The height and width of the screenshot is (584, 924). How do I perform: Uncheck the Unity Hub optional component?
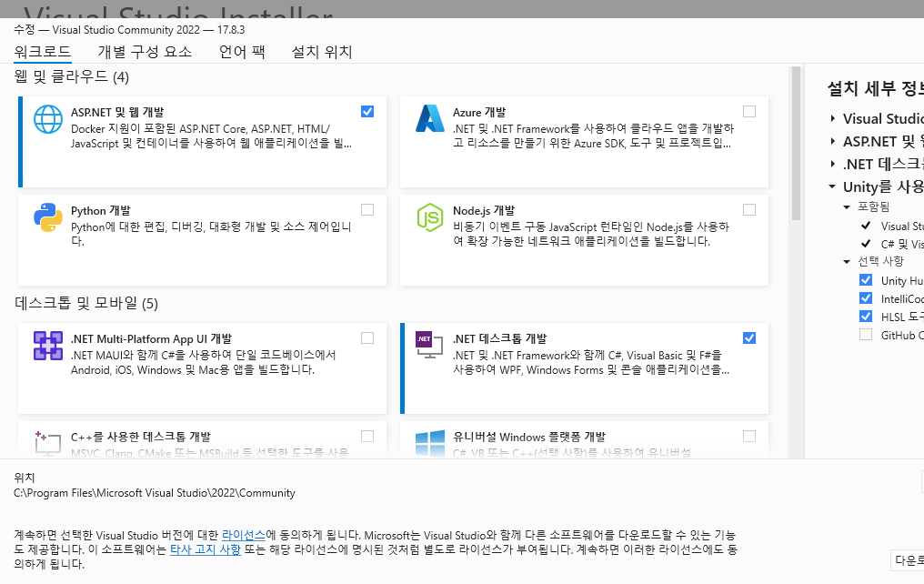(x=866, y=280)
